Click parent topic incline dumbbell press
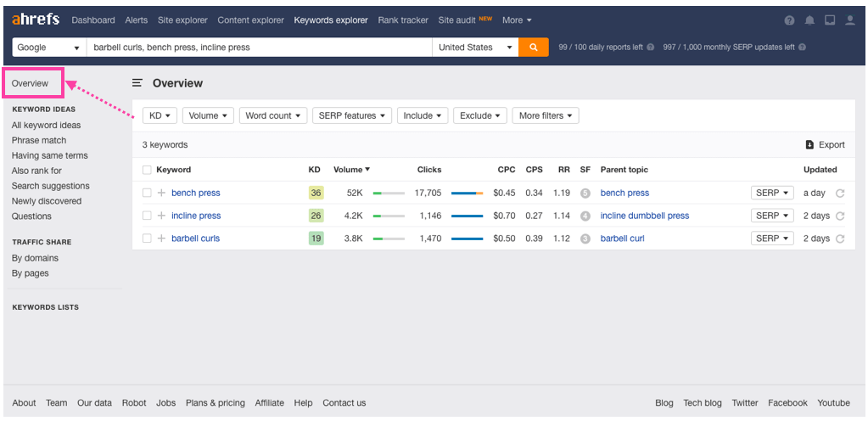 coord(645,216)
